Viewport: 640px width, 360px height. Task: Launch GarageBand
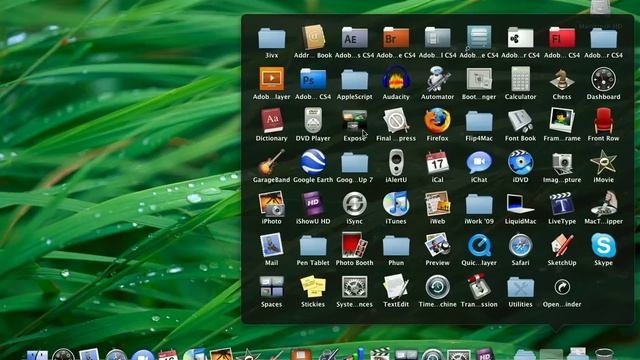[271, 163]
